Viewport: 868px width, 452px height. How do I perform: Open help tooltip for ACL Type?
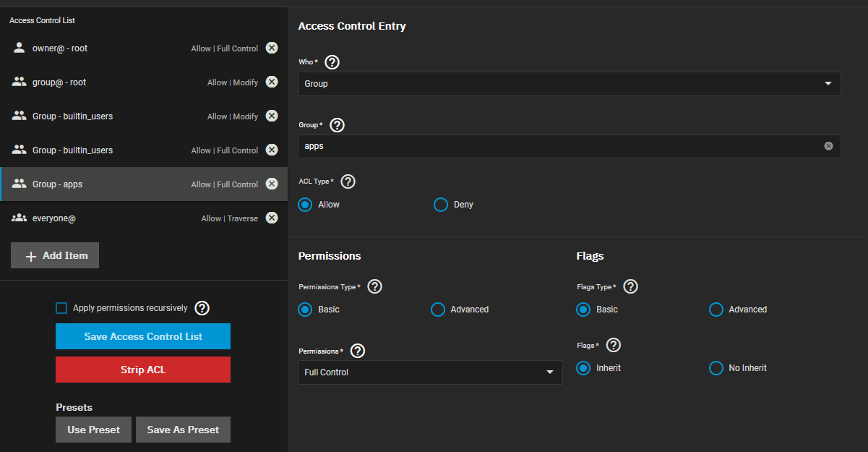pyautogui.click(x=348, y=181)
